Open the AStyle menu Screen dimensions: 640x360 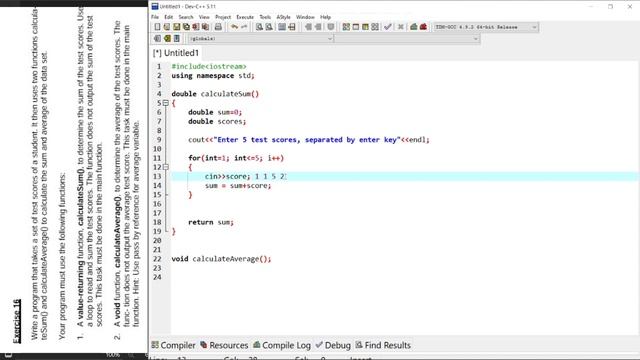click(x=283, y=17)
